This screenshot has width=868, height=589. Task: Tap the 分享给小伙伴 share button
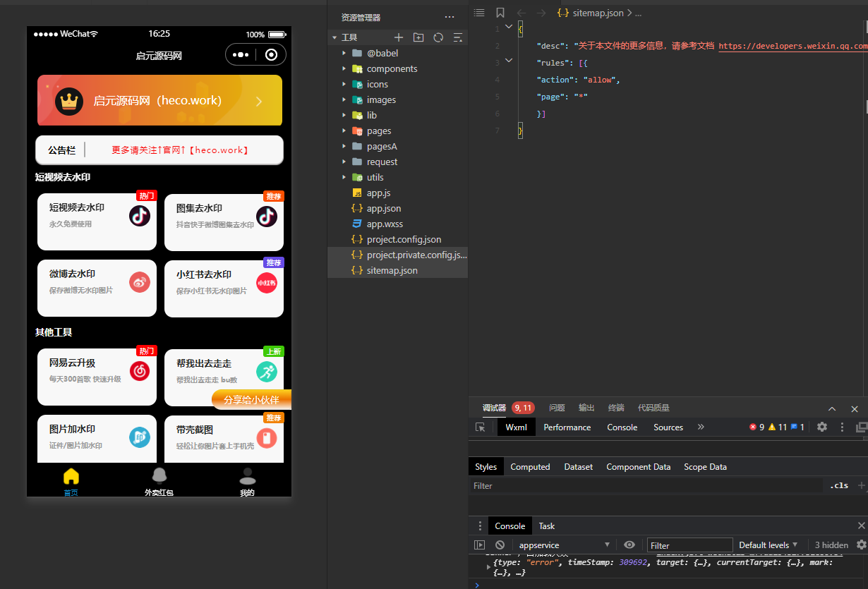click(x=252, y=400)
